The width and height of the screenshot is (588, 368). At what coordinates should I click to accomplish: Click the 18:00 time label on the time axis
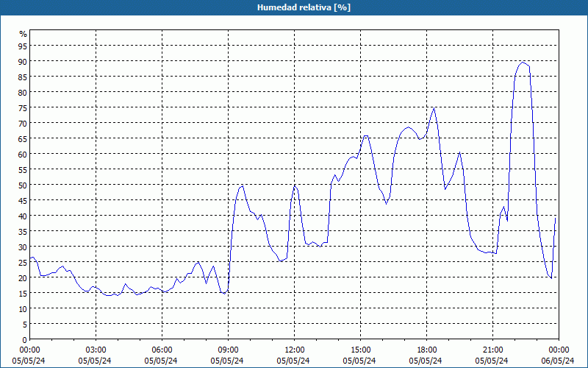tap(427, 350)
